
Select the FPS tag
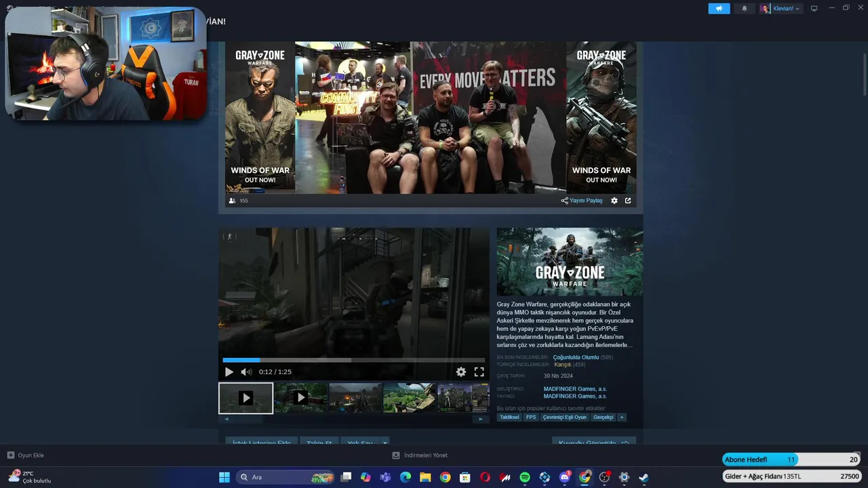pos(531,418)
